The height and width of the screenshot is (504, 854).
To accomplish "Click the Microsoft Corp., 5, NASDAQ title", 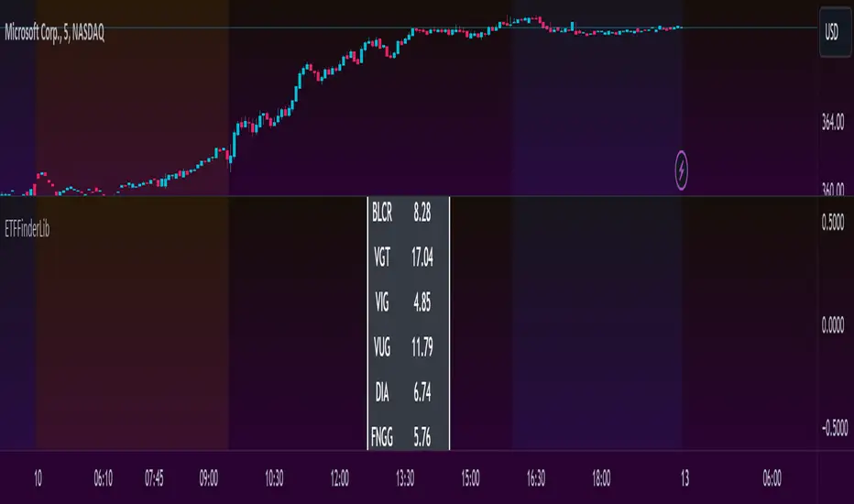I will point(54,33).
